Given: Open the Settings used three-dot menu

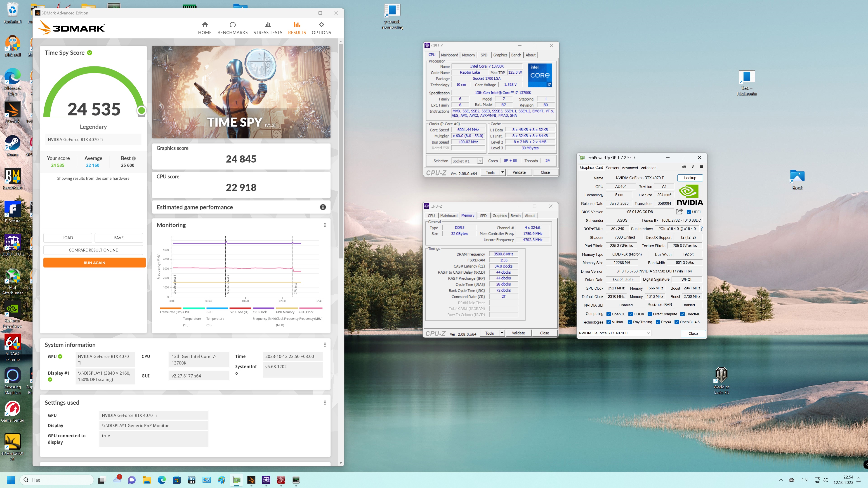Looking at the screenshot, I should [x=325, y=402].
